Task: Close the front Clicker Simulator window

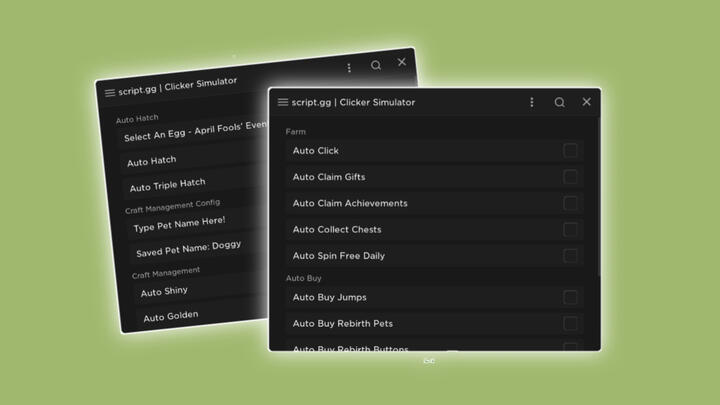Action: pos(586,102)
